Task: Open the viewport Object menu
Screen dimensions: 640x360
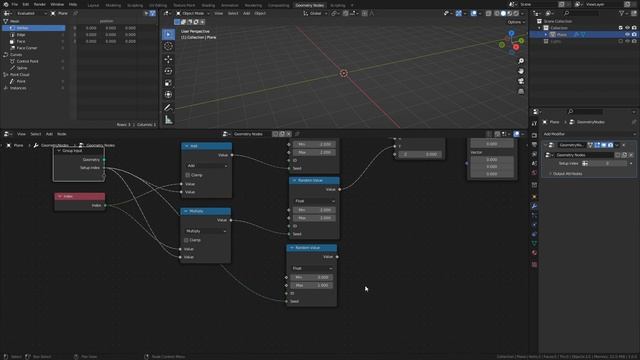Action: pos(260,13)
